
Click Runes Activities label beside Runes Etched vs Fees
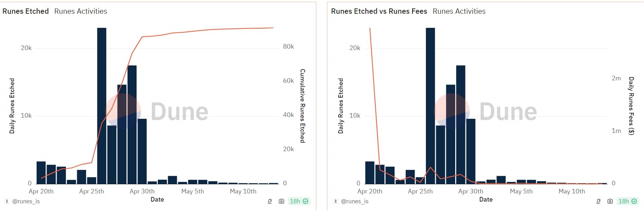point(459,11)
